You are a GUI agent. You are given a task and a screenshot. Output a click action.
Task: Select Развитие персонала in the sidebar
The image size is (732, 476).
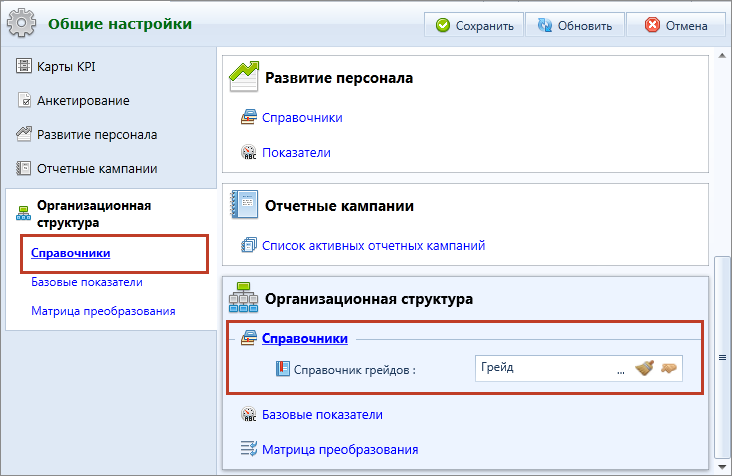tap(97, 135)
